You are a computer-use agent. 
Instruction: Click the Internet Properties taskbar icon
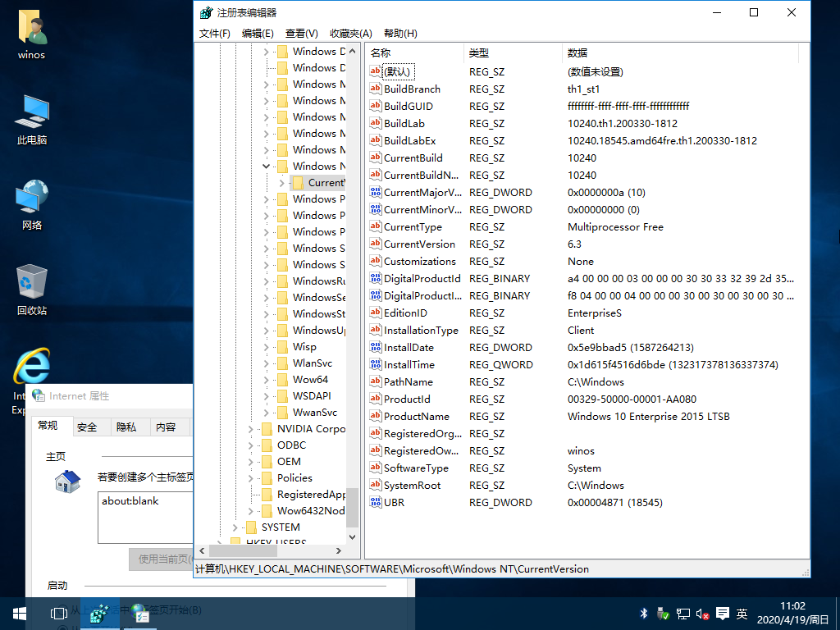tap(139, 614)
